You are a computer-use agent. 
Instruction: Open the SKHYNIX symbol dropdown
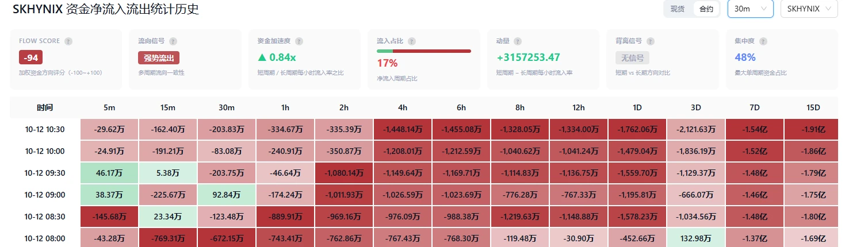[809, 9]
